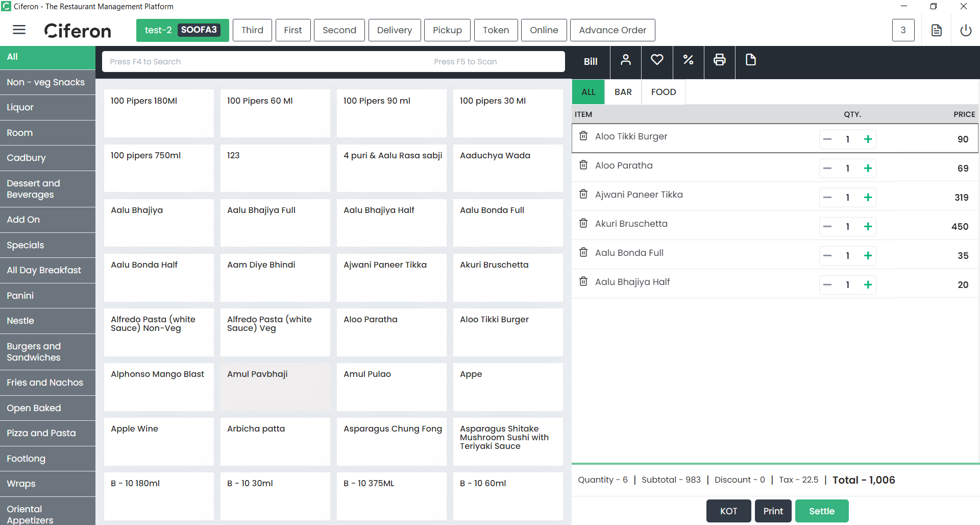This screenshot has width=980, height=525.
Task: Increase Aalu Bonda Full quantity
Action: click(868, 255)
